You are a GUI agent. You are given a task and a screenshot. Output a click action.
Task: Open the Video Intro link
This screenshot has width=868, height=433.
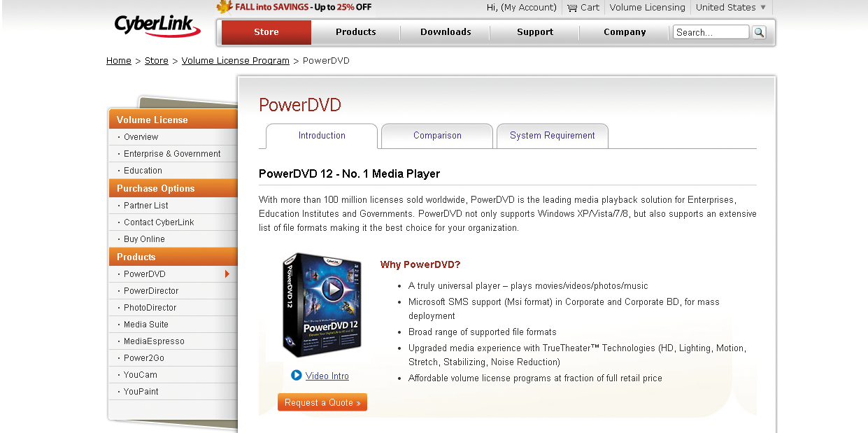[327, 376]
